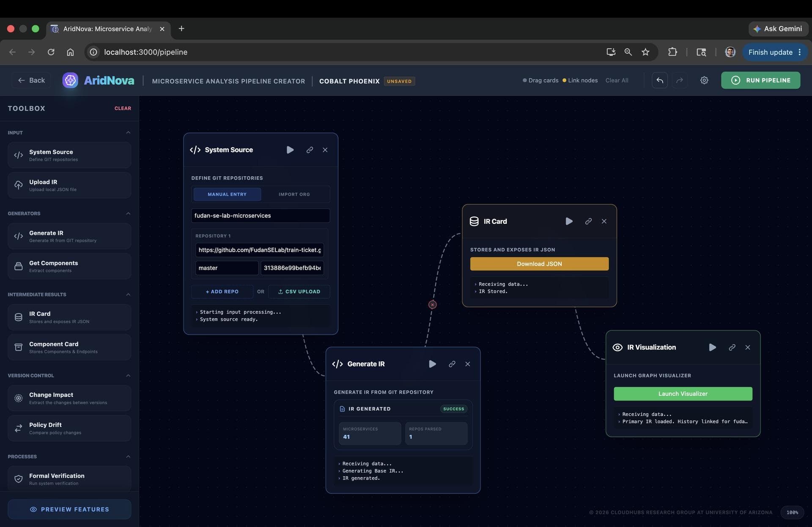This screenshot has height=527, width=812.
Task: Clear the toolbox with CLEAR
Action: pyautogui.click(x=123, y=108)
